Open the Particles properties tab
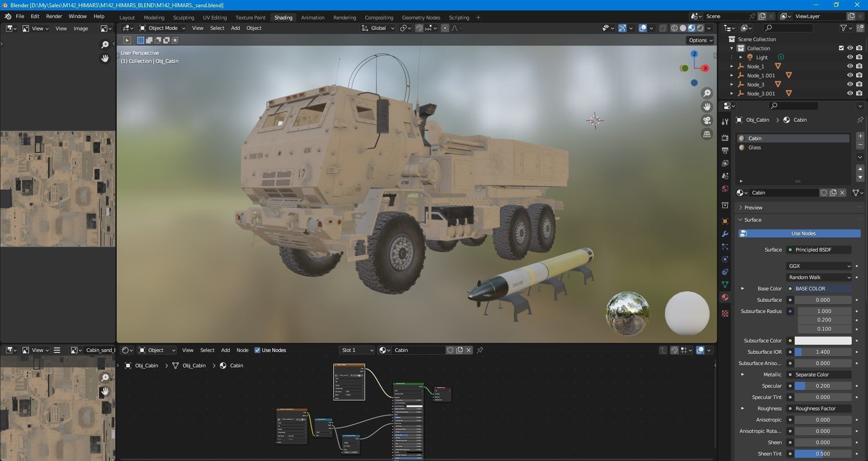This screenshot has width=868, height=461. (x=725, y=247)
